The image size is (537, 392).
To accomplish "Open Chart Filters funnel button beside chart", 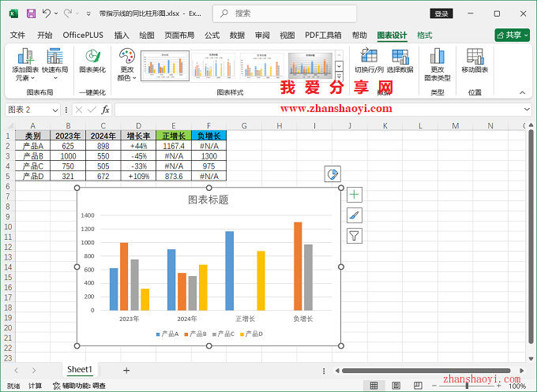I will coord(355,235).
